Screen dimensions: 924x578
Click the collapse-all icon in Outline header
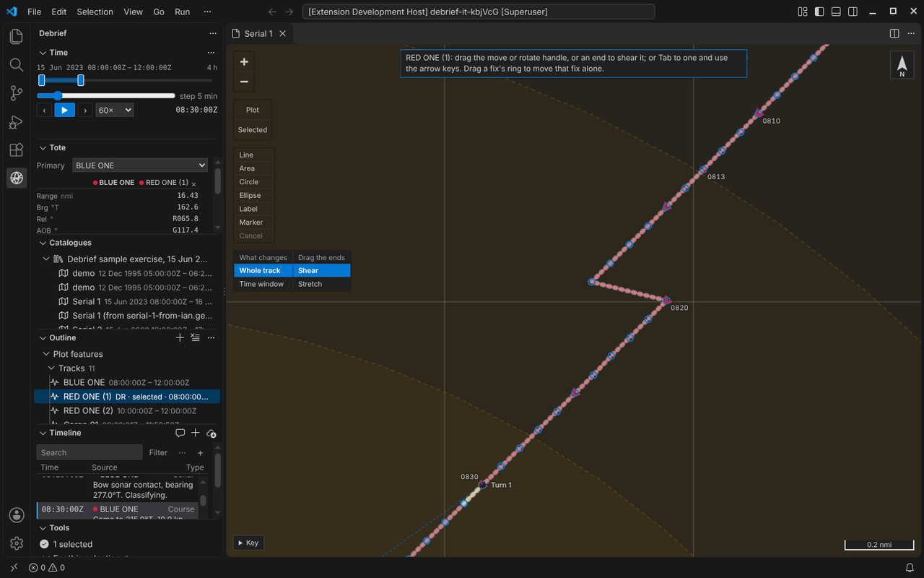[x=195, y=337]
